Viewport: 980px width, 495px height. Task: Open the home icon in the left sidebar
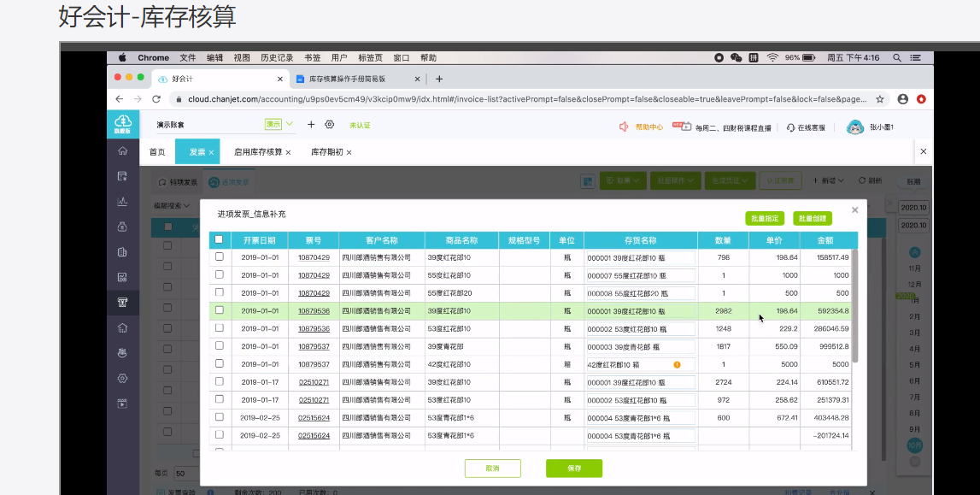tap(122, 150)
